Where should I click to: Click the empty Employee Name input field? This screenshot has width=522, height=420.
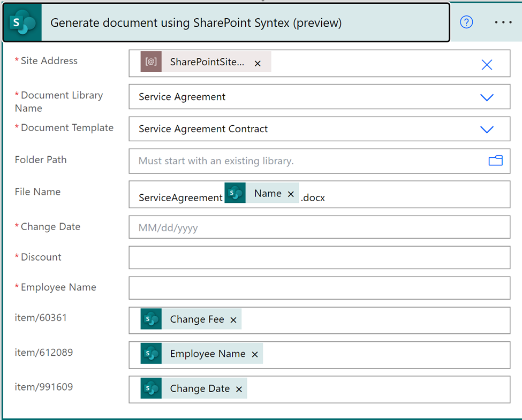pos(319,288)
